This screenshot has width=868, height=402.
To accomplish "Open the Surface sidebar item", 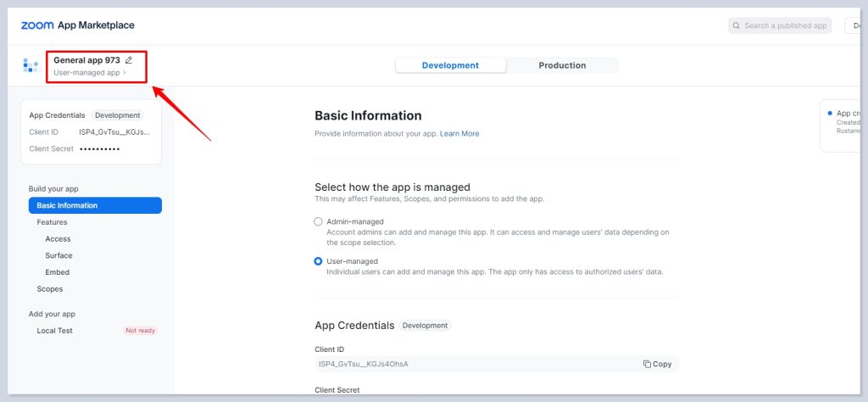I will click(x=58, y=255).
